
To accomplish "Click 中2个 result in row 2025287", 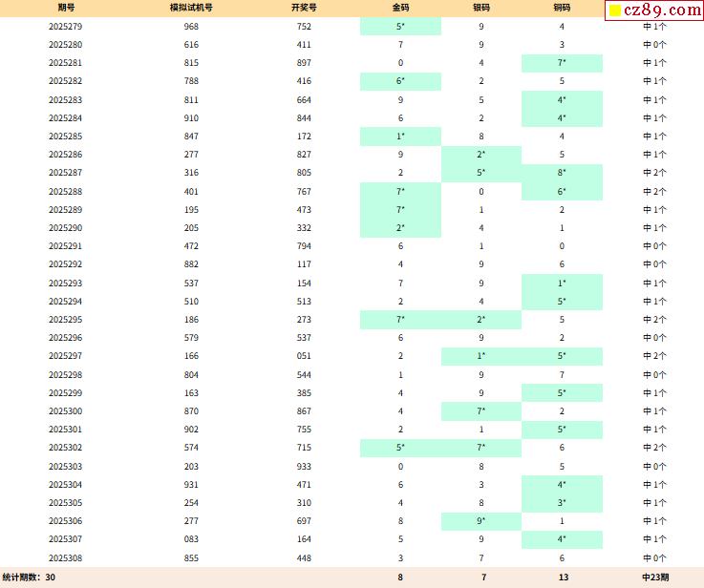I will (x=654, y=173).
